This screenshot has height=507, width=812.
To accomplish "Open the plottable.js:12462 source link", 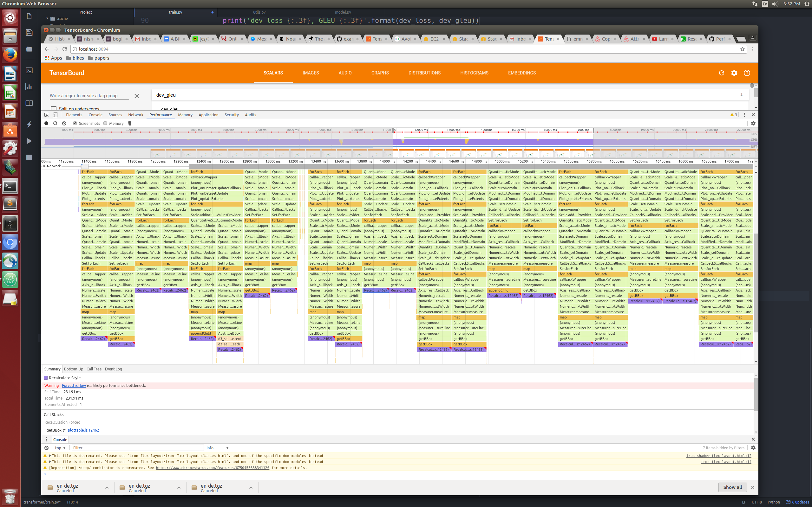I will [x=83, y=430].
